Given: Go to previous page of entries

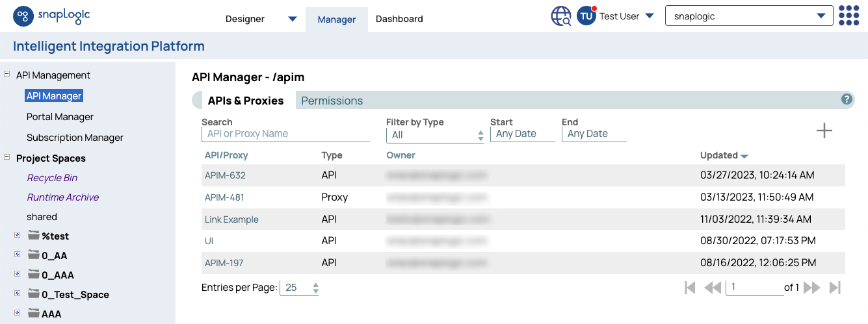Looking at the screenshot, I should click(713, 288).
